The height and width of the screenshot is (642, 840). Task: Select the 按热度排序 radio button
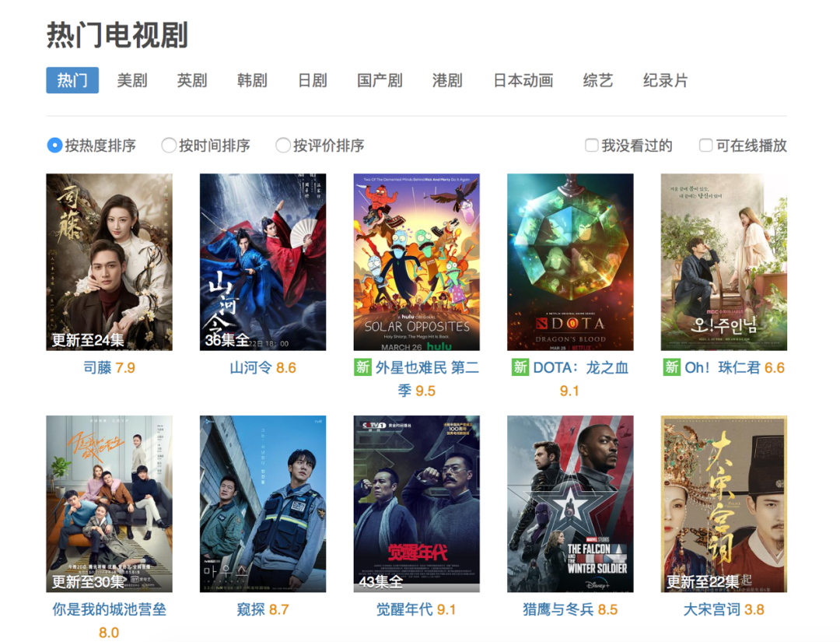(54, 146)
